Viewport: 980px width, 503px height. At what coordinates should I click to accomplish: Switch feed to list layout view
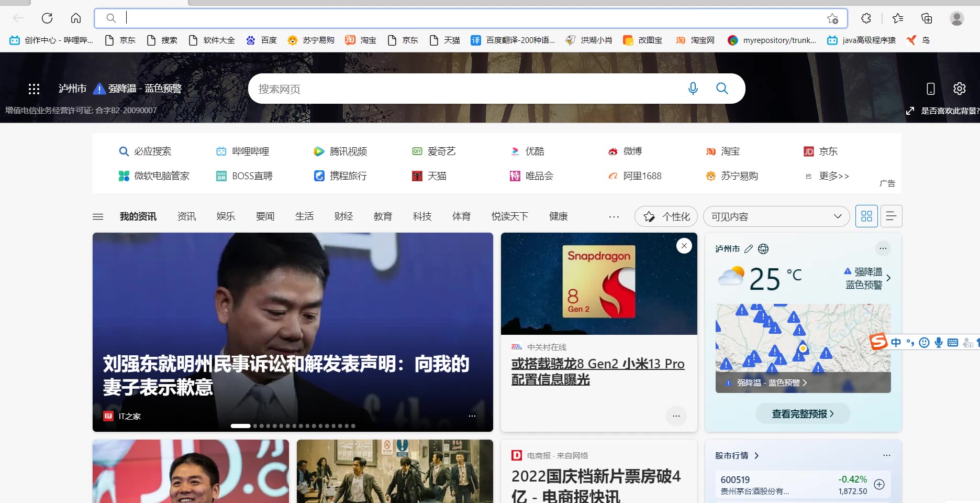click(891, 216)
